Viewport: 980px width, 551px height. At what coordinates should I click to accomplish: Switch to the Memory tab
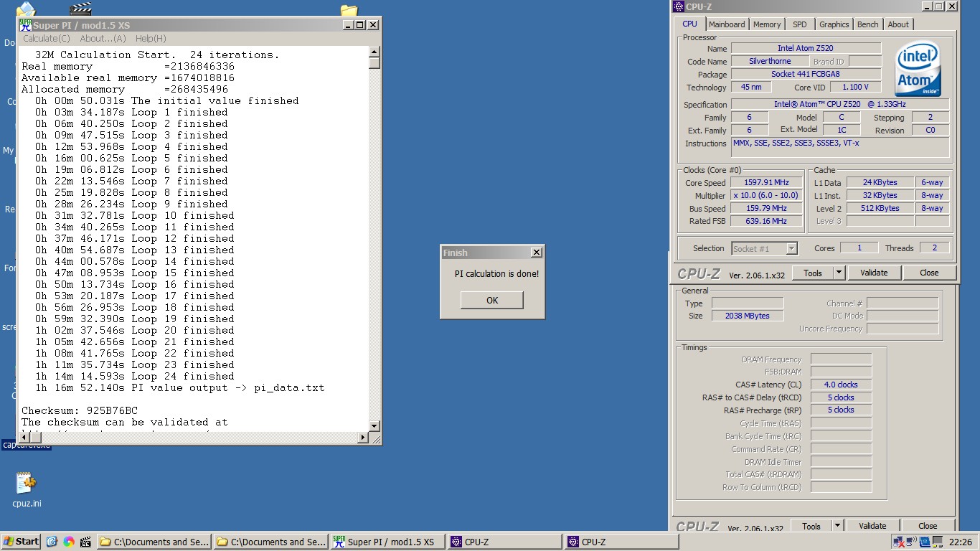767,24
